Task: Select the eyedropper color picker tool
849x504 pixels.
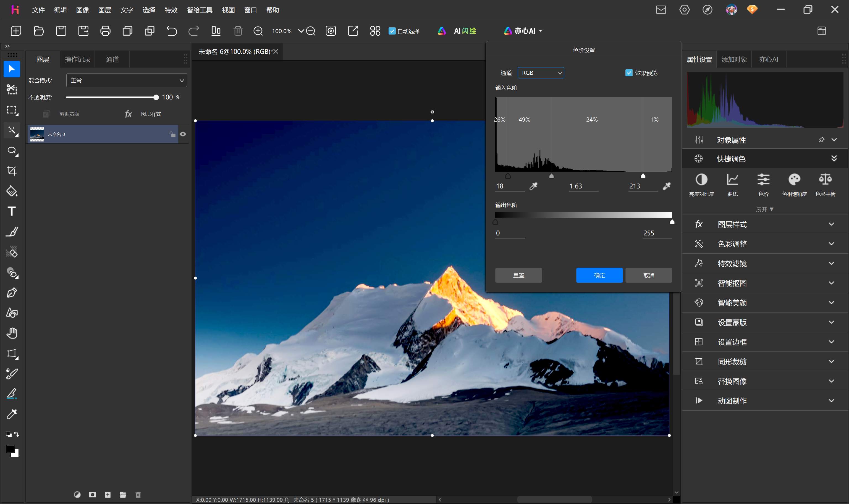Action: (x=12, y=414)
